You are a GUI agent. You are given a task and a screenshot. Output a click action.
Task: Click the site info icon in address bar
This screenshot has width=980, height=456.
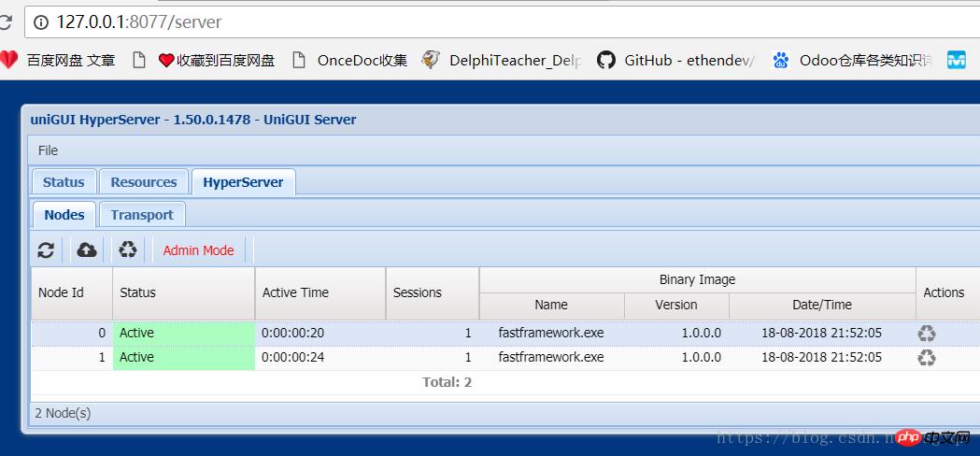click(x=41, y=21)
